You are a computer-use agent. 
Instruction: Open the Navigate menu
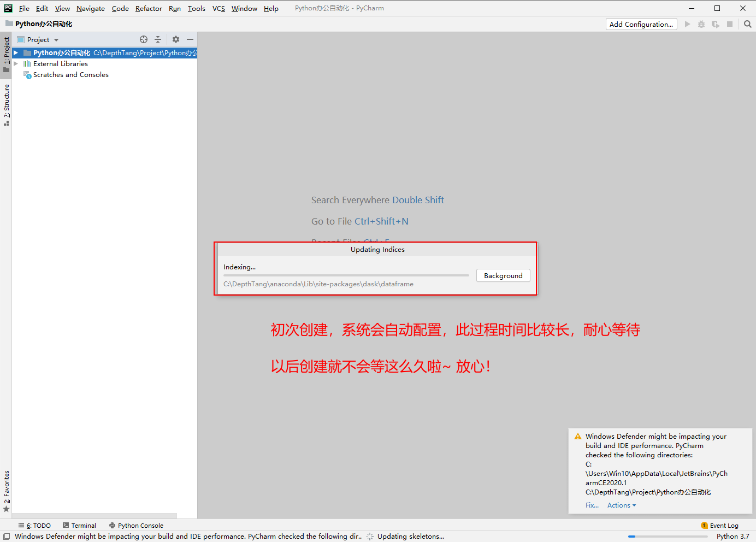(91, 8)
